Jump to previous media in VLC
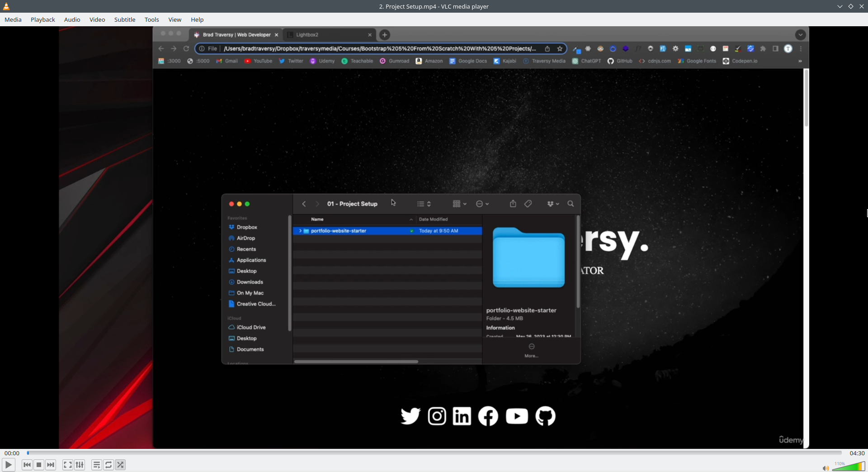This screenshot has height=472, width=868. (27, 465)
